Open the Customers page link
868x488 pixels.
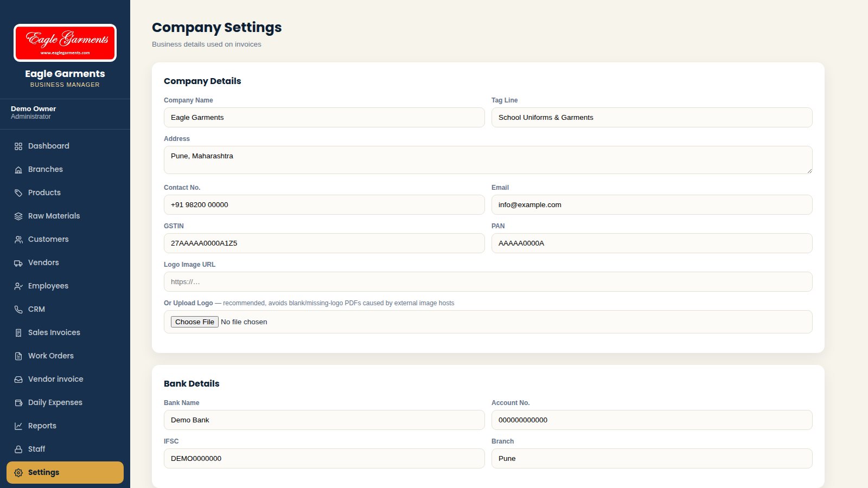[65, 239]
